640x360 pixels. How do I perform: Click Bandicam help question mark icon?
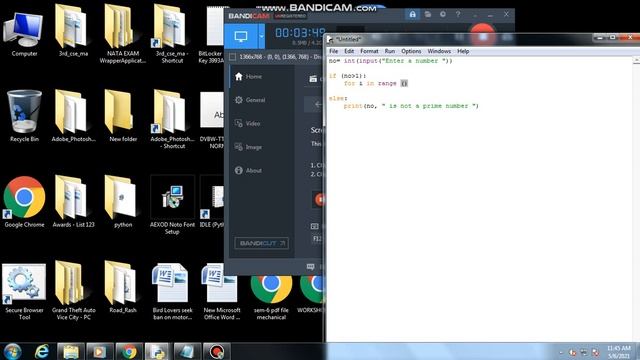(x=458, y=15)
